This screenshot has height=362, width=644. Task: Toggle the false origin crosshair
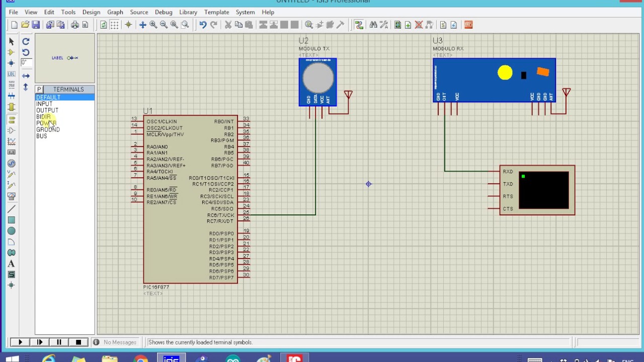pos(128,25)
